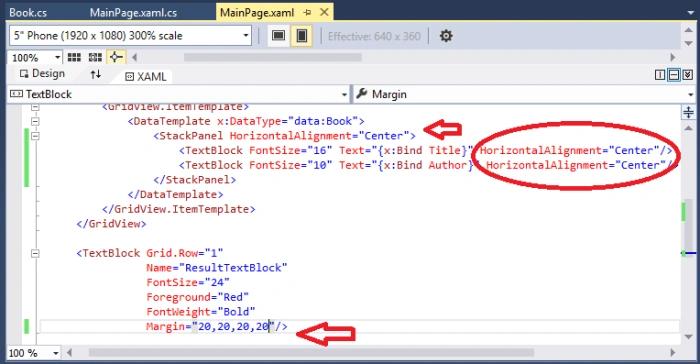The image size is (700, 364).
Task: Open the TextBlock element dropdown
Action: tap(179, 94)
